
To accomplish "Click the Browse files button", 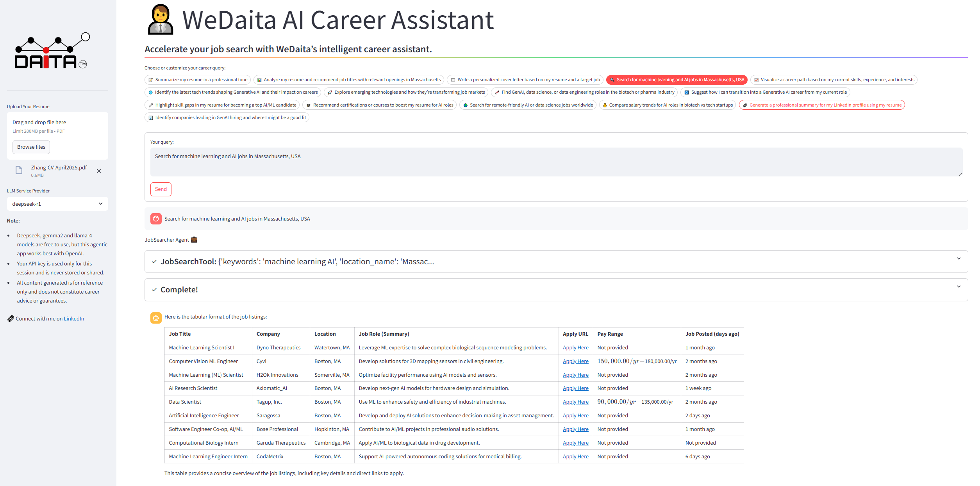I will point(31,147).
